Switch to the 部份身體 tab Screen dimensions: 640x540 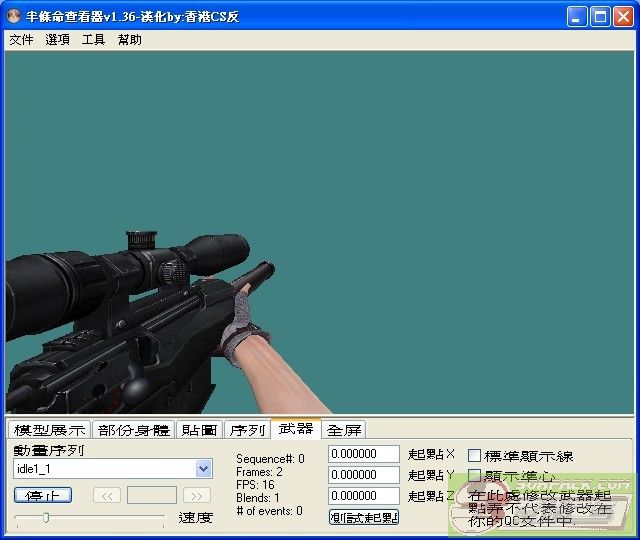[134, 430]
